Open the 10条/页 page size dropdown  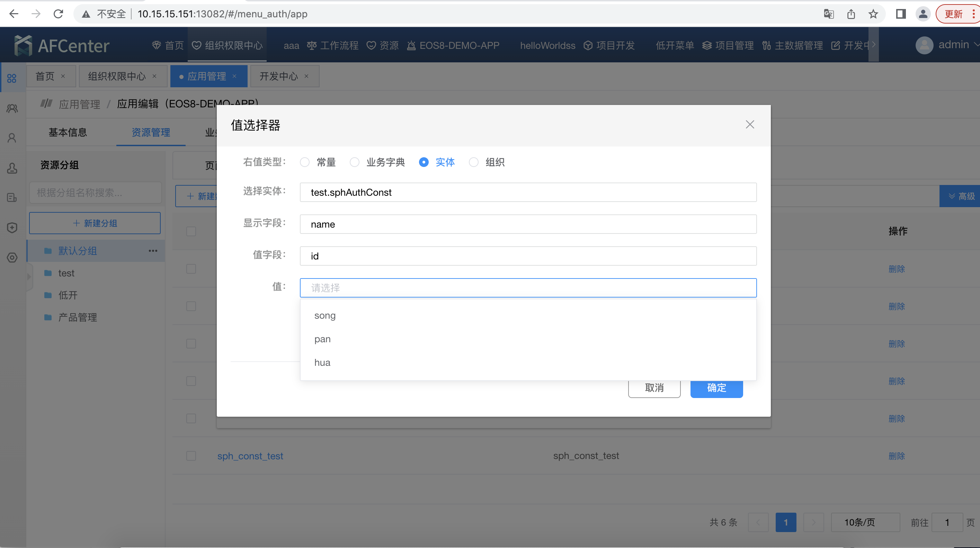[x=865, y=522]
